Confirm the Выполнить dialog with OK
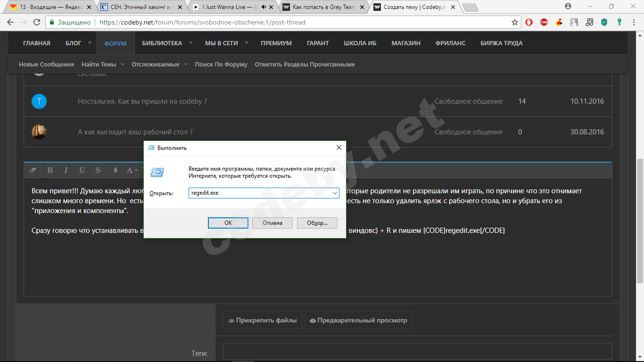This screenshot has width=644, height=362. point(228,223)
